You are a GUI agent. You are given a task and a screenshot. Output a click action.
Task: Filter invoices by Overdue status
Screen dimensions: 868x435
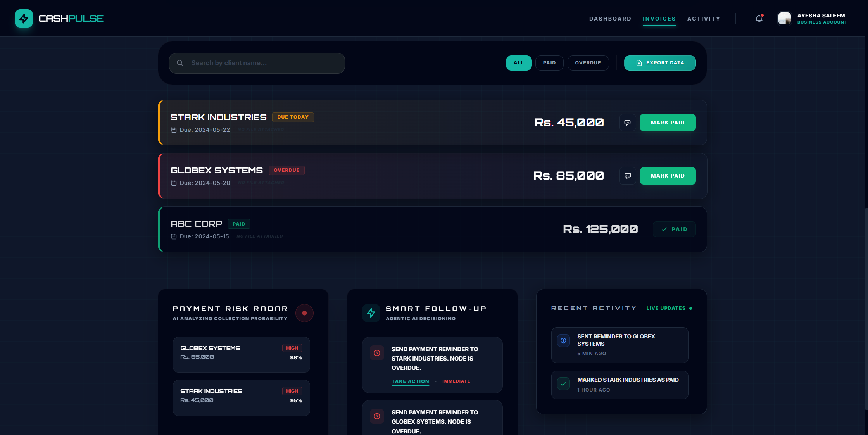[588, 63]
